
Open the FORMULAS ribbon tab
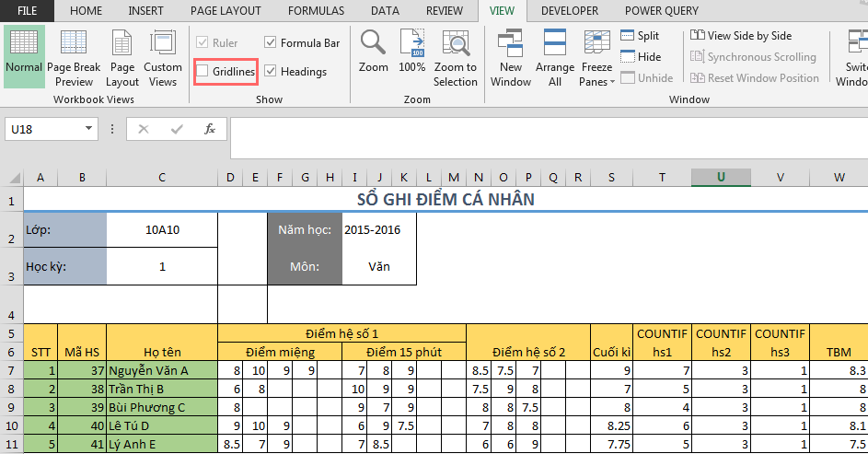click(x=316, y=11)
